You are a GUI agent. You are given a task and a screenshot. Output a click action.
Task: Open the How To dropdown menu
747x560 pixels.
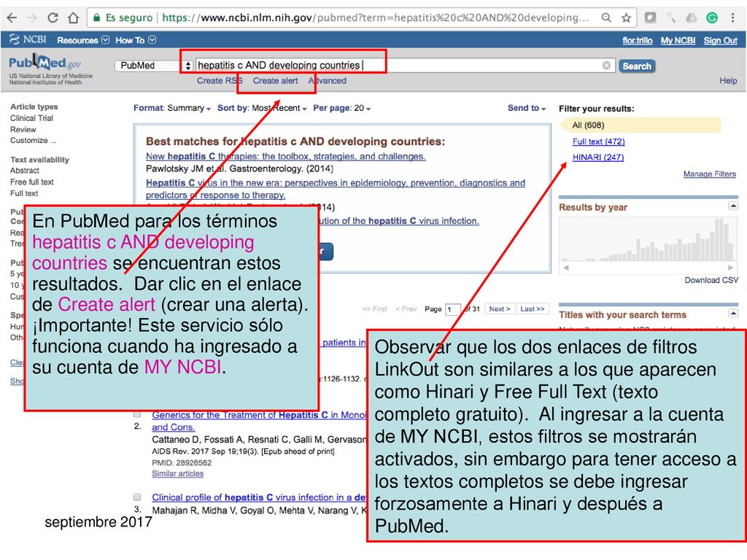point(135,40)
